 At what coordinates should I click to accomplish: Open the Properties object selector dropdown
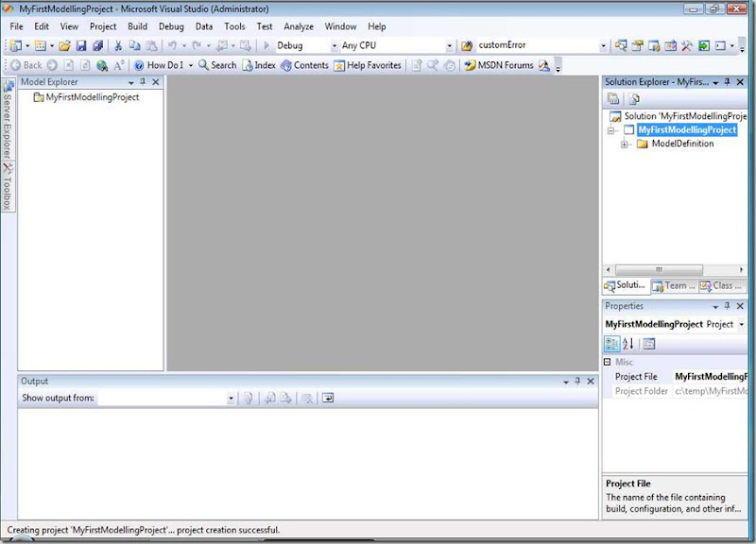tap(742, 324)
